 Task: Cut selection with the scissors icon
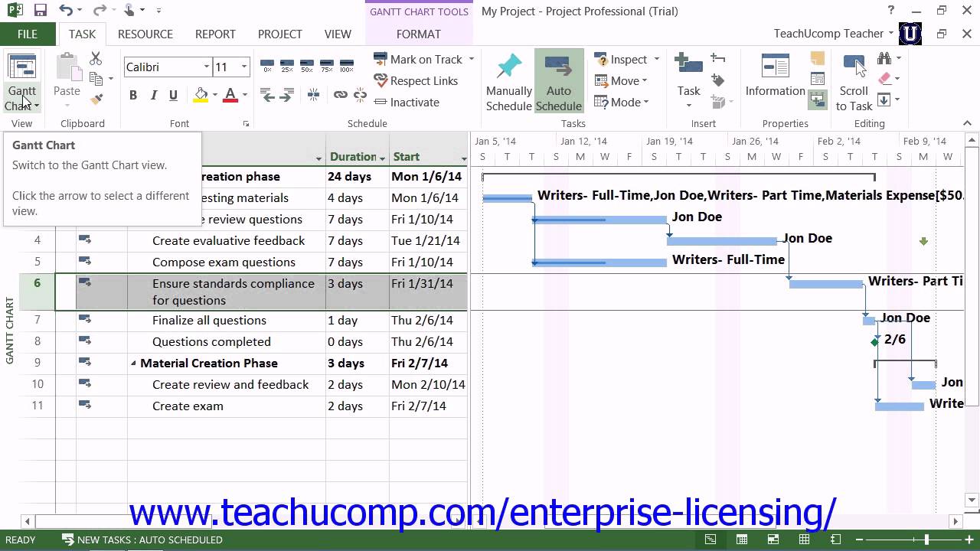96,59
